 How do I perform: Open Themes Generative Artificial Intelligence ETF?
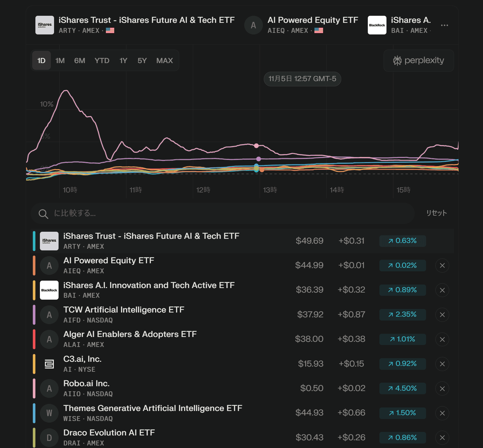[153, 408]
